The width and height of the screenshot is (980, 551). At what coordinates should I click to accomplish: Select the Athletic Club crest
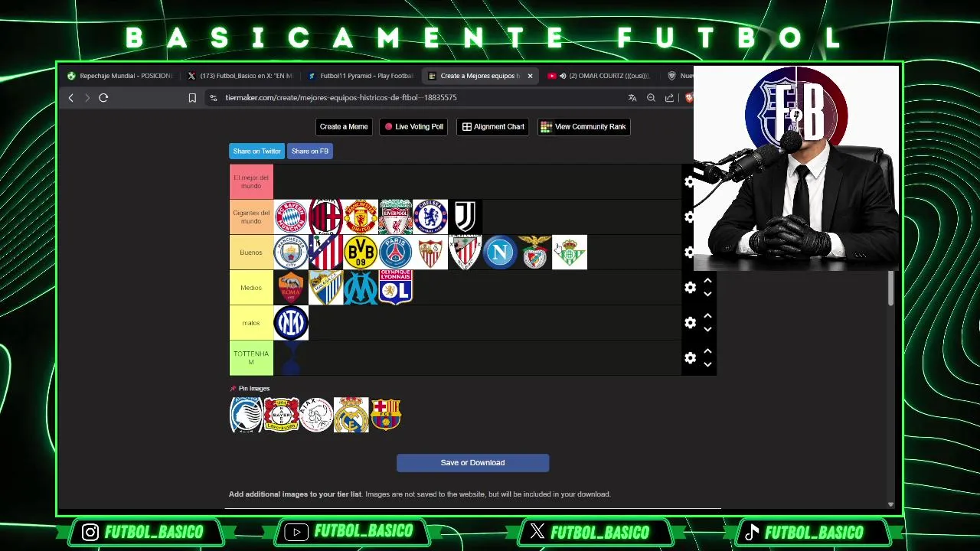pos(465,253)
